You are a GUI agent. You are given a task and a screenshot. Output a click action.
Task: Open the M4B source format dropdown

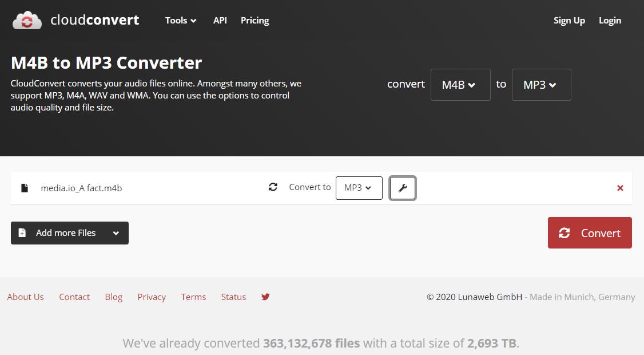pyautogui.click(x=460, y=85)
